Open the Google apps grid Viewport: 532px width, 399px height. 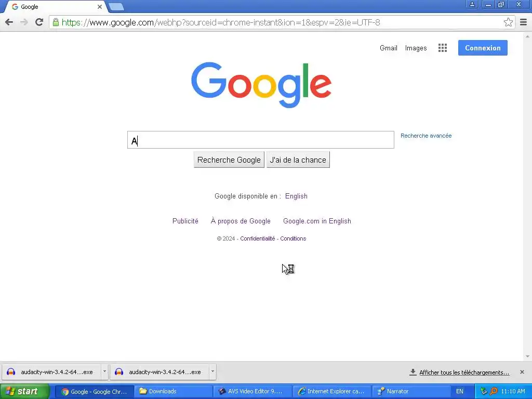pos(443,48)
